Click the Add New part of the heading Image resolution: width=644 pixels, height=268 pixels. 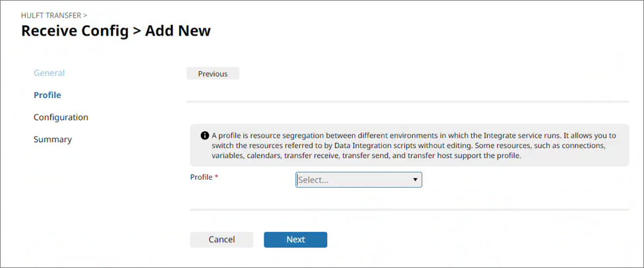178,31
